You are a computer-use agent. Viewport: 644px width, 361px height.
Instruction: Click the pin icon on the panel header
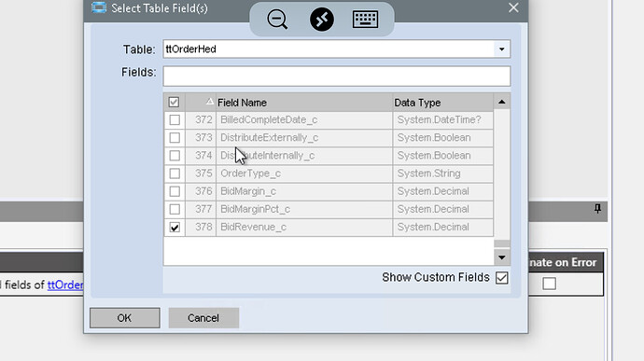(x=597, y=209)
